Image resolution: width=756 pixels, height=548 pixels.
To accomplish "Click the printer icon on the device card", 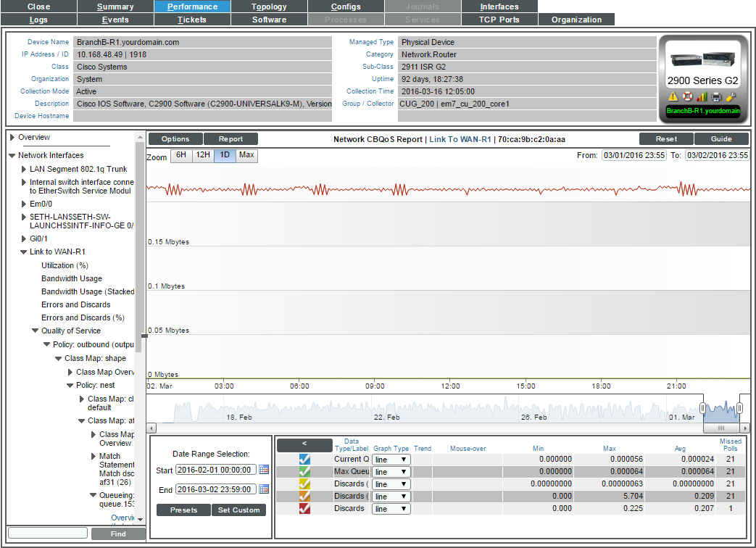I will [716, 97].
